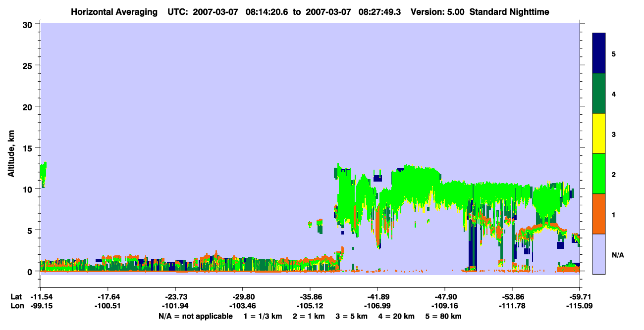Click latitude value -35.86
This screenshot has width=644, height=330.
pyautogui.click(x=310, y=297)
